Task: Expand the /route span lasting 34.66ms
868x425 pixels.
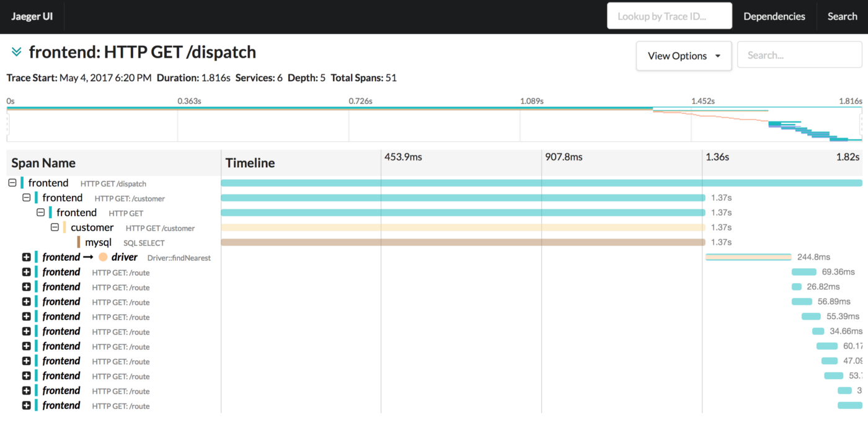Action: (26, 331)
